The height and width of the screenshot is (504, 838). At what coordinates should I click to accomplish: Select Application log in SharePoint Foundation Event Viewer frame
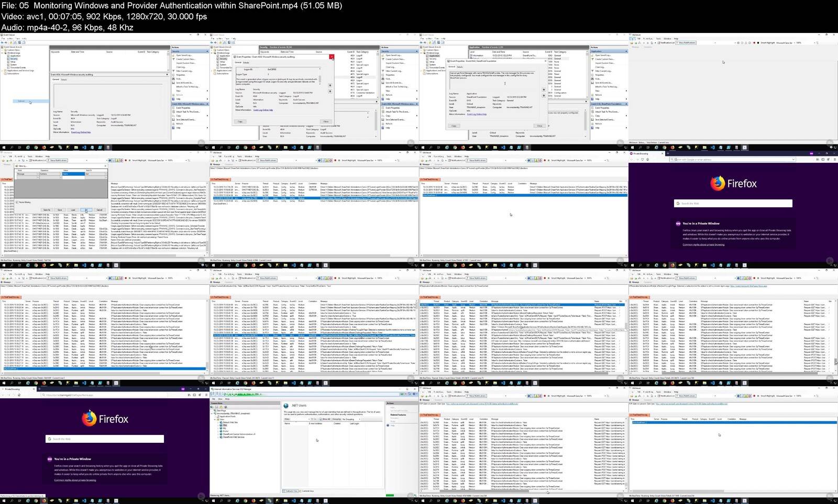(x=434, y=55)
